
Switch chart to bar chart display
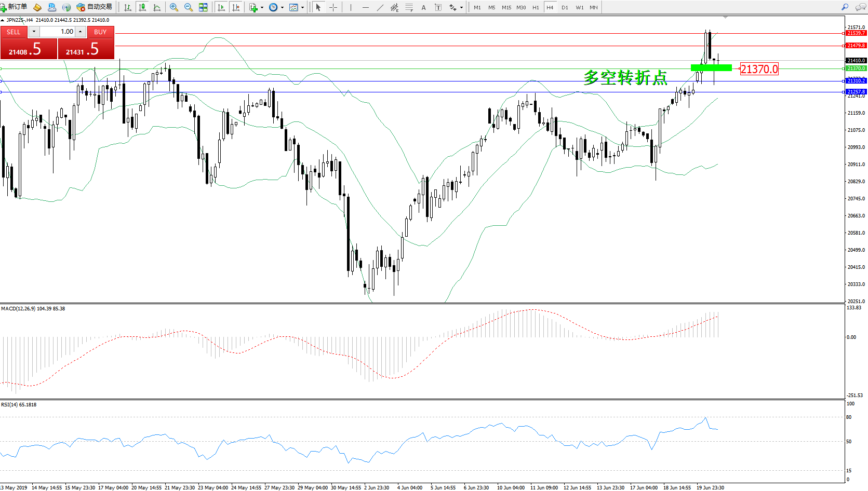tap(127, 7)
